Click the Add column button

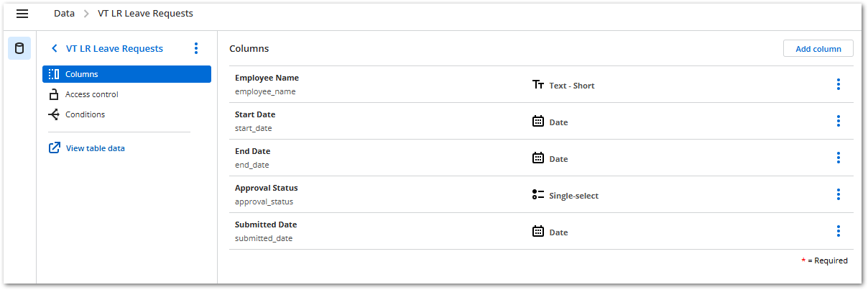click(818, 49)
